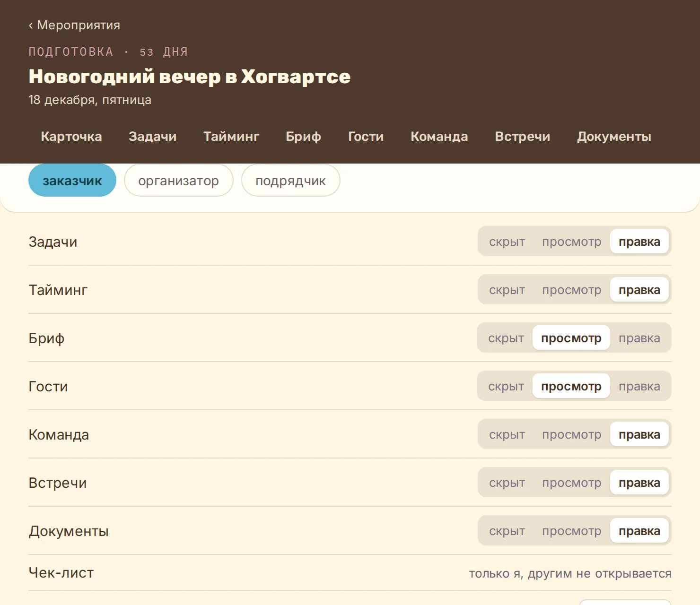Go back to Мероприятия list
Viewport: 700px width, 605px height.
click(x=74, y=25)
